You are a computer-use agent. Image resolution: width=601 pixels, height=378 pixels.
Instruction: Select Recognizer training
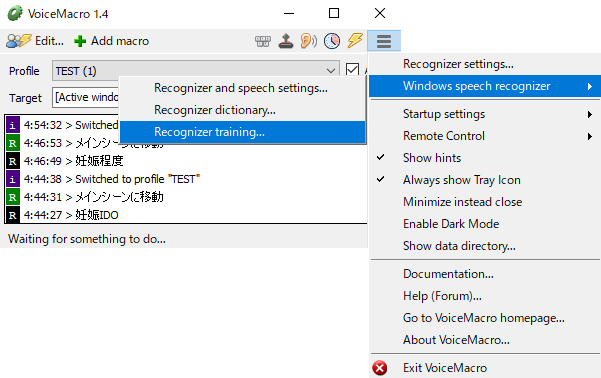pyautogui.click(x=243, y=132)
